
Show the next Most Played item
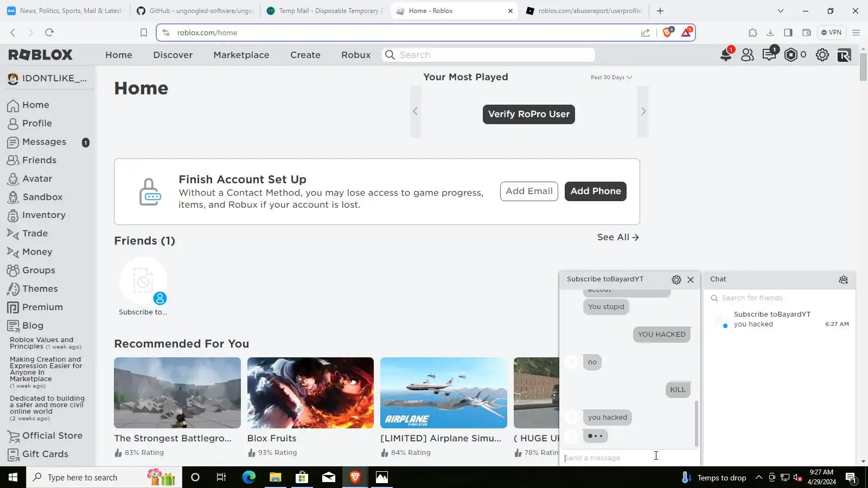pyautogui.click(x=643, y=112)
